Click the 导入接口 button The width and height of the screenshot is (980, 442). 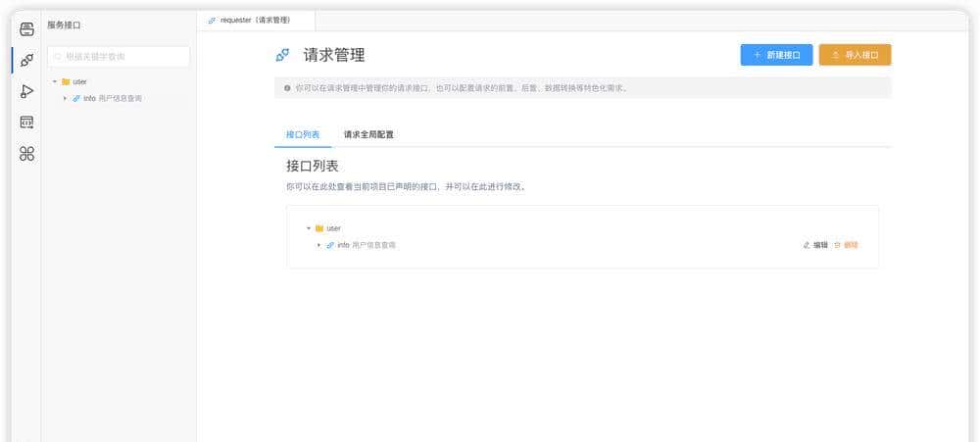coord(855,54)
